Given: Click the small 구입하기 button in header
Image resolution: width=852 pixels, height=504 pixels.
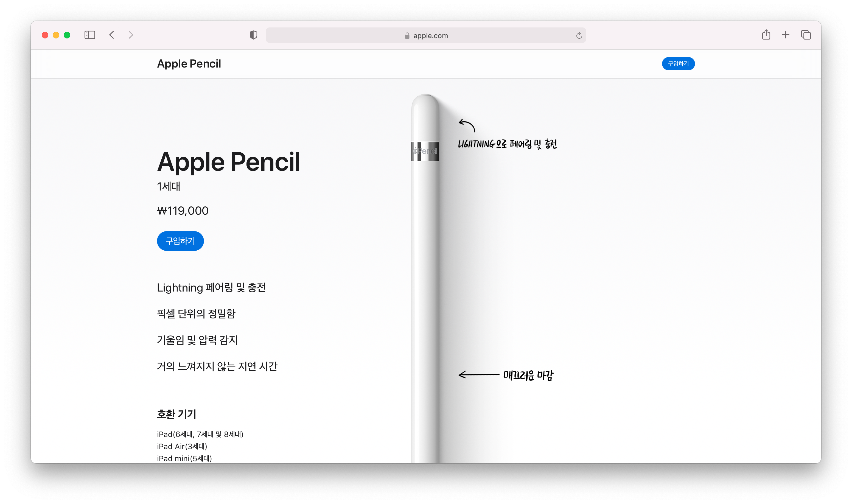Looking at the screenshot, I should point(678,63).
